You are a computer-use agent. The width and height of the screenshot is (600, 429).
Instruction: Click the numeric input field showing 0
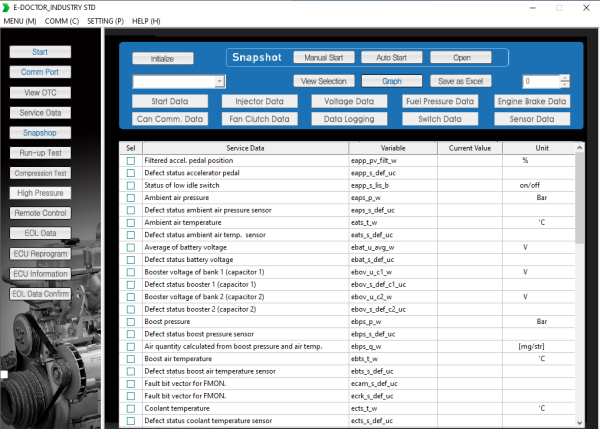541,81
